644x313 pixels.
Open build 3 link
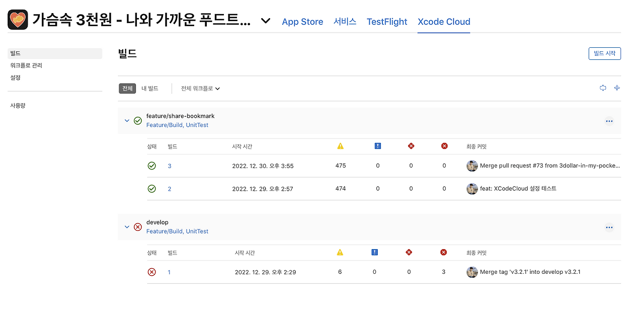pyautogui.click(x=170, y=166)
